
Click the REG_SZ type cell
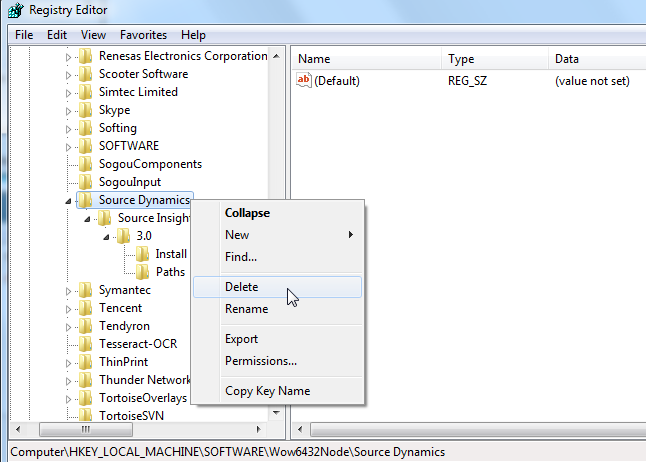click(x=467, y=81)
